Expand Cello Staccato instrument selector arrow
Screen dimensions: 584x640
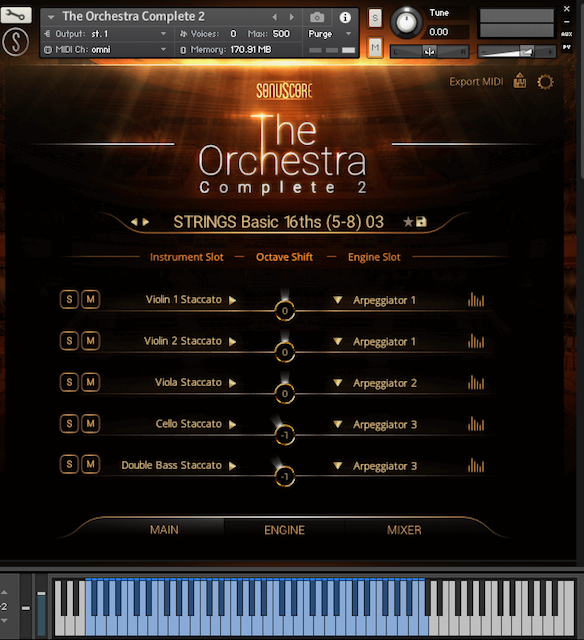[232, 424]
